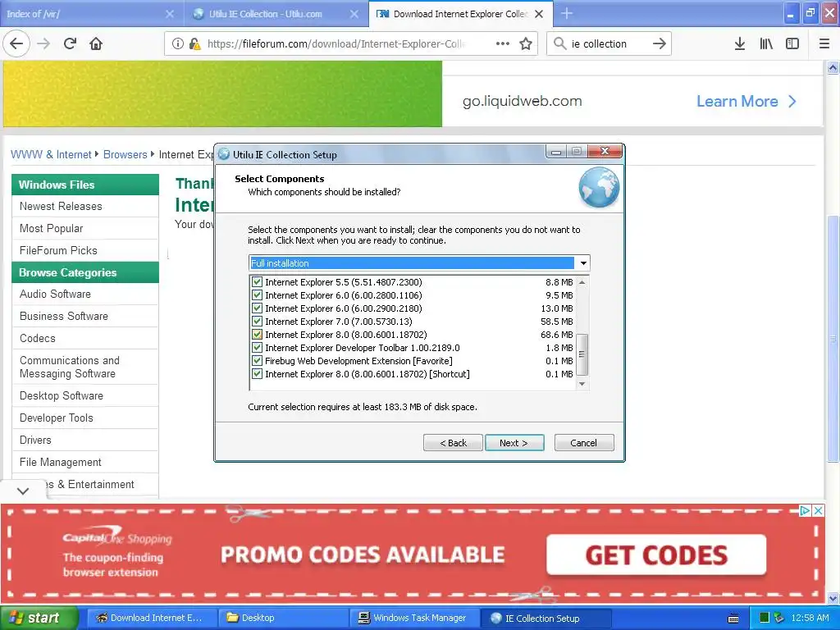Click the green system tray icon
Screen dimensions: 840x630
tap(765, 618)
